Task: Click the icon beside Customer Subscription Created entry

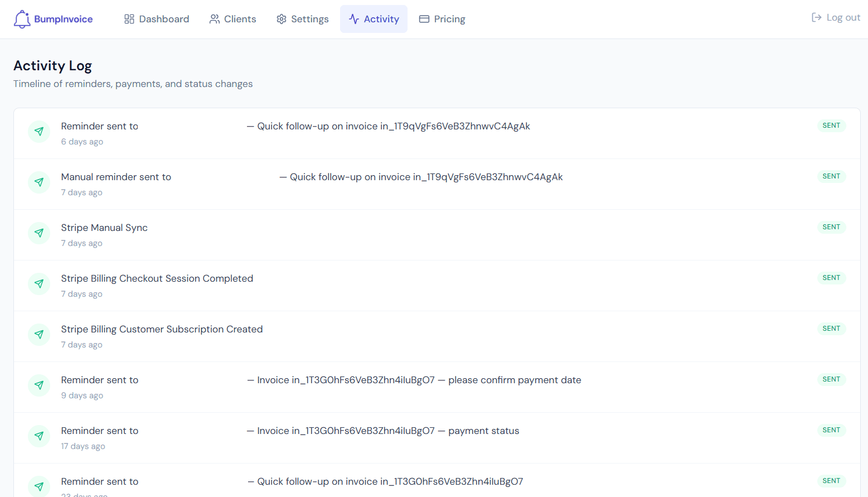Action: click(39, 335)
